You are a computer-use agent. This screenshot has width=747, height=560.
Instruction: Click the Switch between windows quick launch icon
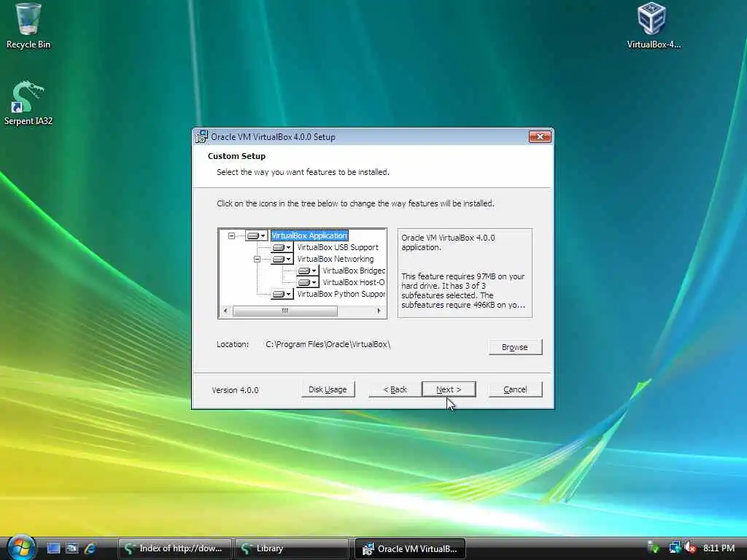(72, 548)
